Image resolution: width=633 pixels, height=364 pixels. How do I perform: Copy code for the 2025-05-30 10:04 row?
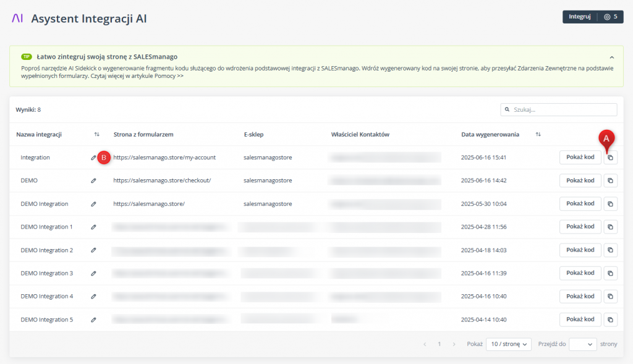[x=610, y=204]
